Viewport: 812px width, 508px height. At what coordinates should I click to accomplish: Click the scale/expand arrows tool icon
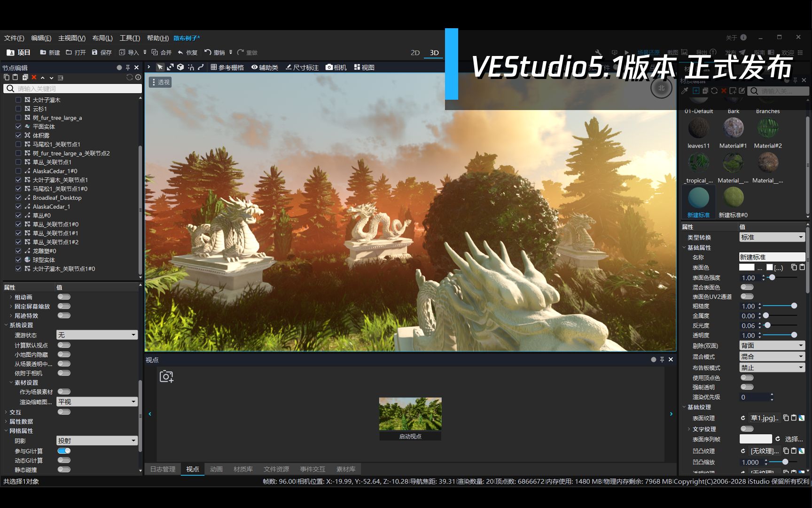click(170, 67)
